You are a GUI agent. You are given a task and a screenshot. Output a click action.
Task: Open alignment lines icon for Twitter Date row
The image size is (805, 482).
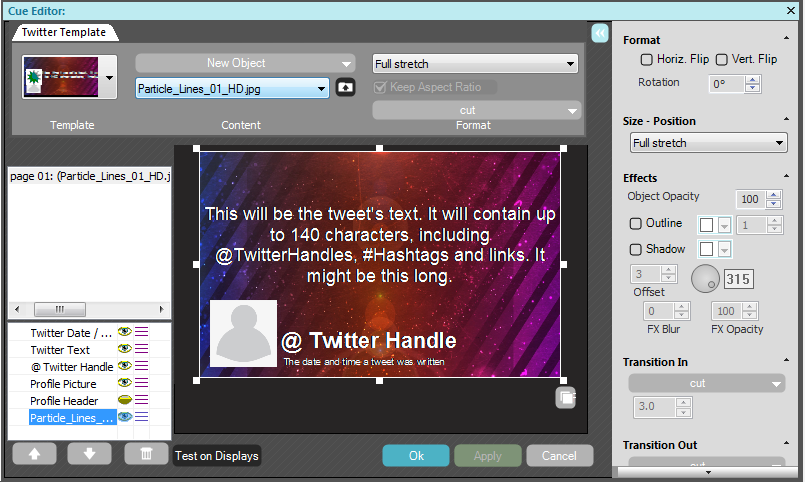point(142,332)
